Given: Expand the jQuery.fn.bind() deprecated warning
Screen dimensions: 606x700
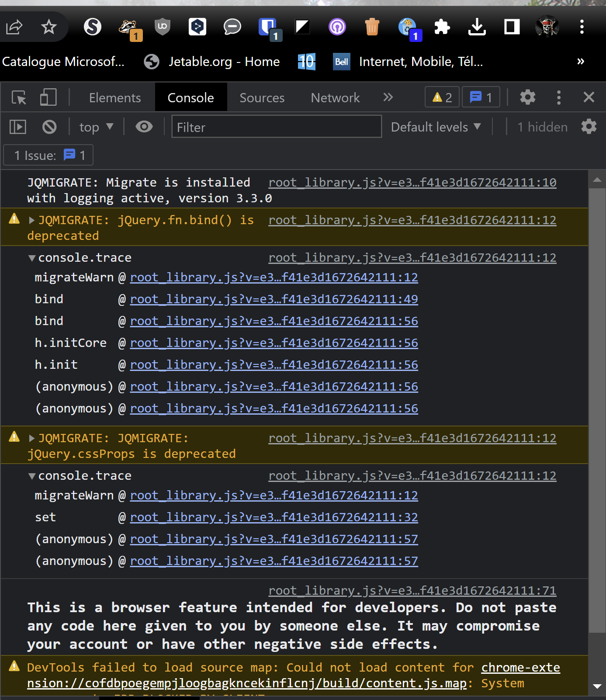Looking at the screenshot, I should coord(31,220).
